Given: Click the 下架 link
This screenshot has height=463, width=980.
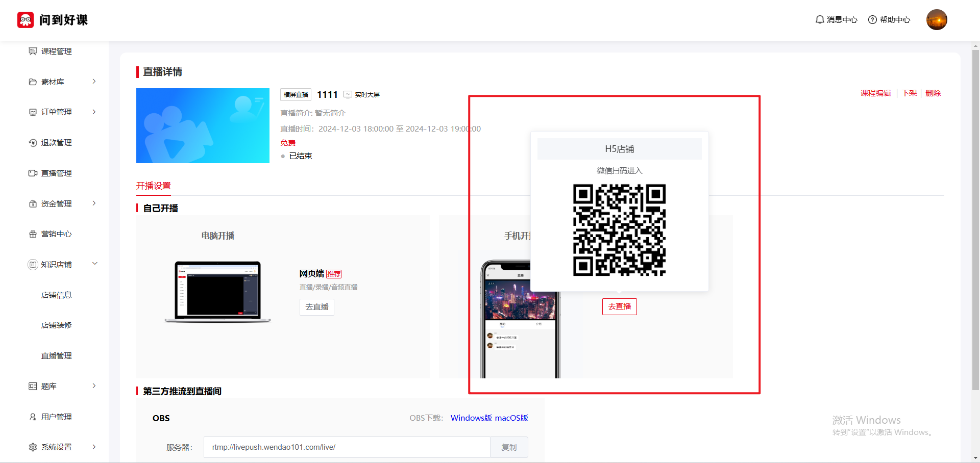Looking at the screenshot, I should (x=909, y=93).
